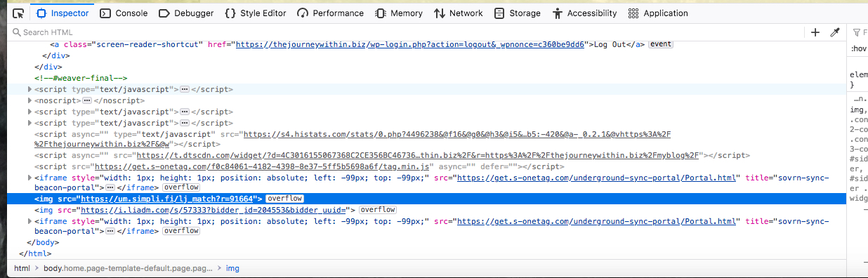The height and width of the screenshot is (278, 868).
Task: Expand the first sovrn iframe node
Action: click(x=29, y=178)
